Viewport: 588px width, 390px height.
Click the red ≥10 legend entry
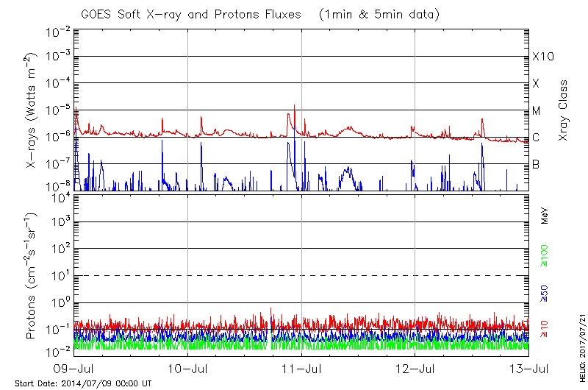pos(545,328)
